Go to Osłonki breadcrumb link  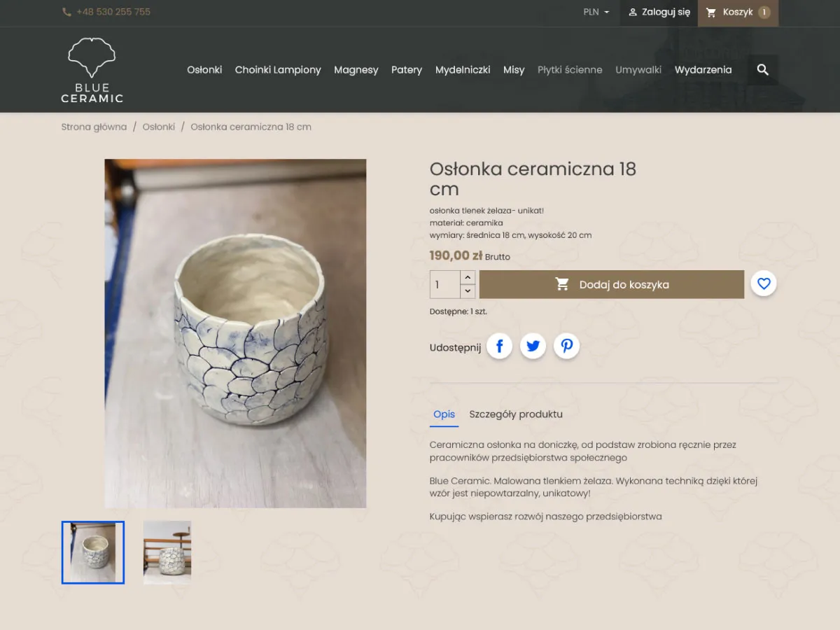coord(159,127)
